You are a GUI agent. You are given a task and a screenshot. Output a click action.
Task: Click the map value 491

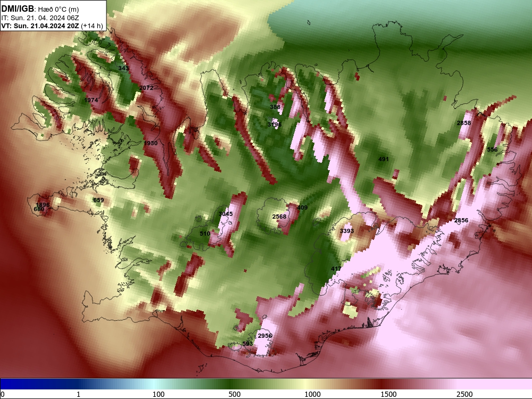tap(384, 159)
